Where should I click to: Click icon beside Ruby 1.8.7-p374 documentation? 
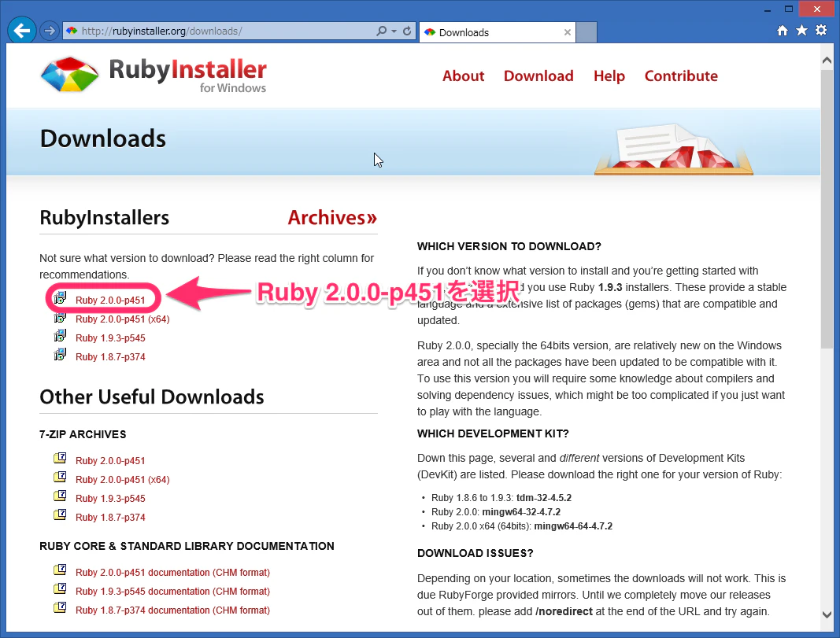click(60, 607)
